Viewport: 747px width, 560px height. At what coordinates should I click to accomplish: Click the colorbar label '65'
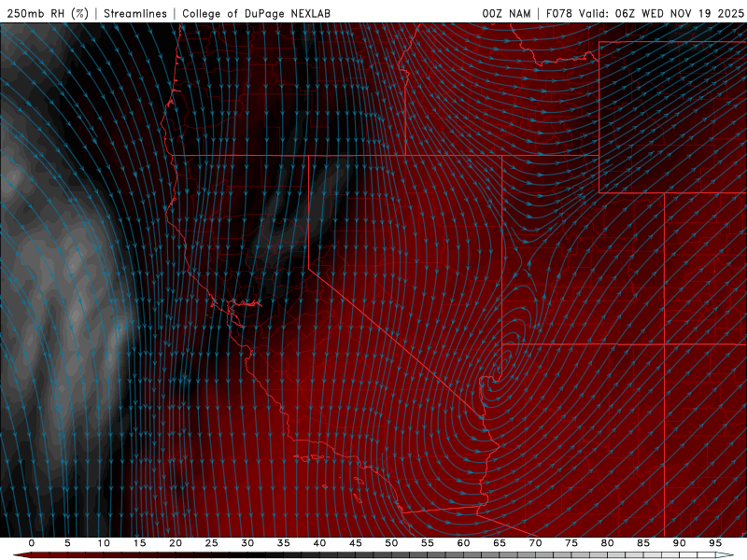point(500,543)
